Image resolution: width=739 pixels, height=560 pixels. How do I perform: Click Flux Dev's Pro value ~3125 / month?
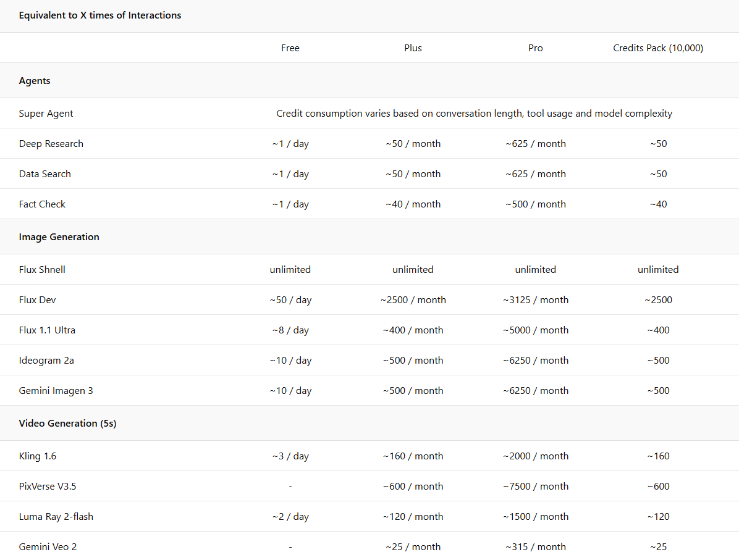coord(535,300)
